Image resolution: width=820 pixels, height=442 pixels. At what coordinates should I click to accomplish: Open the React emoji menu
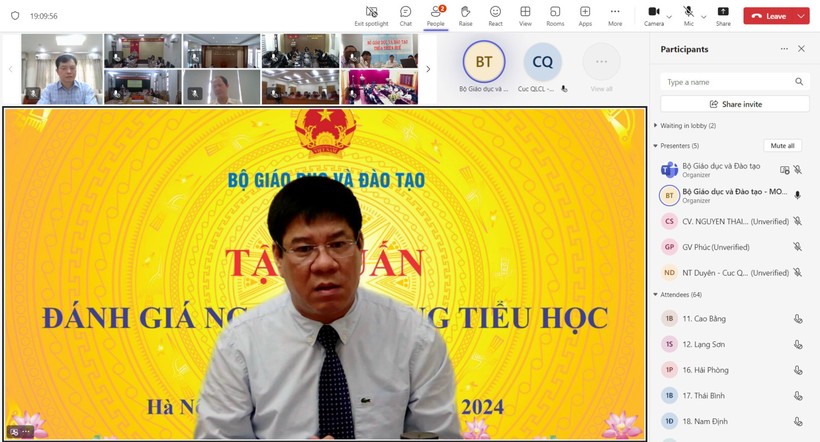click(x=495, y=16)
